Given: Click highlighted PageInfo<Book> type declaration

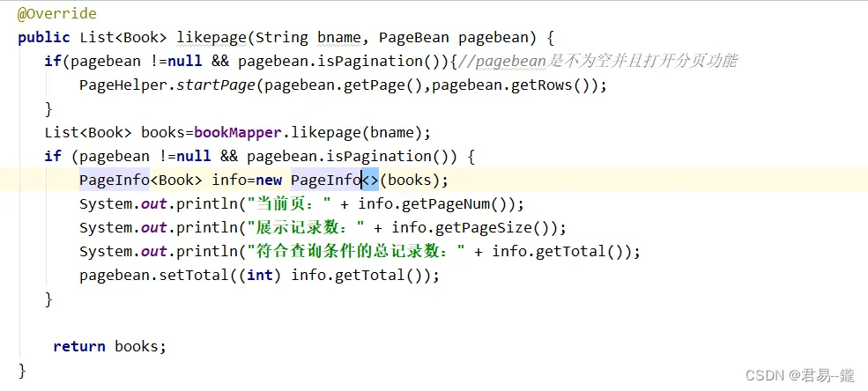Looking at the screenshot, I should coord(141,181).
